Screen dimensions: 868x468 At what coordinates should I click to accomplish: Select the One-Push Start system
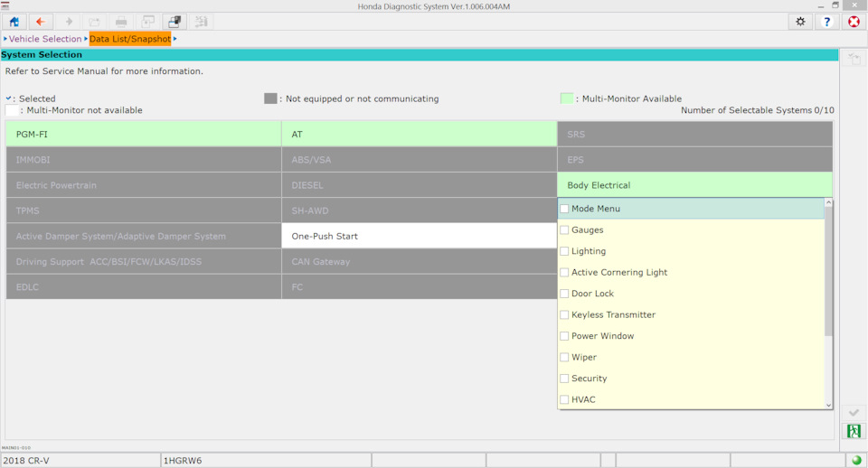[419, 236]
